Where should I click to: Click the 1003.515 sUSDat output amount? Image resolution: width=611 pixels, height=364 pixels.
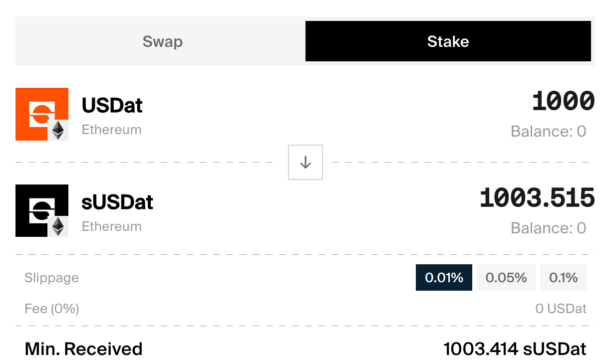pos(537,198)
